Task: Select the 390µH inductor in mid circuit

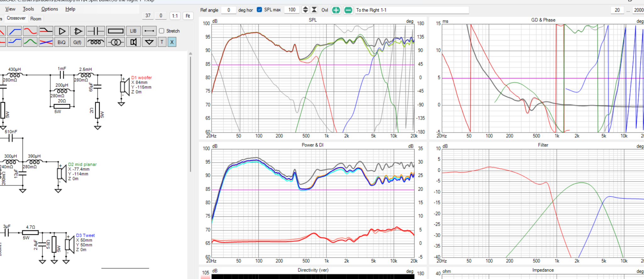Action: [x=34, y=162]
